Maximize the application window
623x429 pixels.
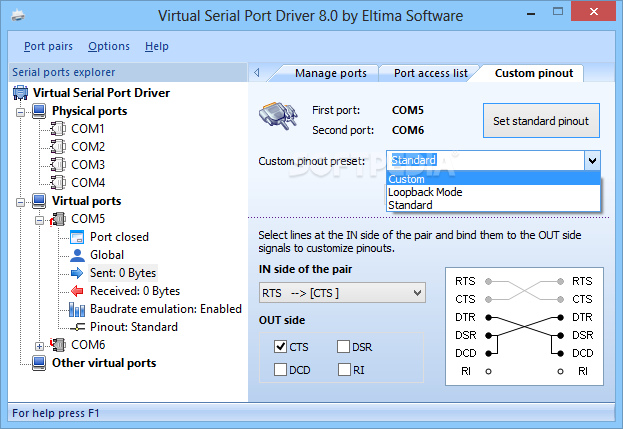click(558, 12)
